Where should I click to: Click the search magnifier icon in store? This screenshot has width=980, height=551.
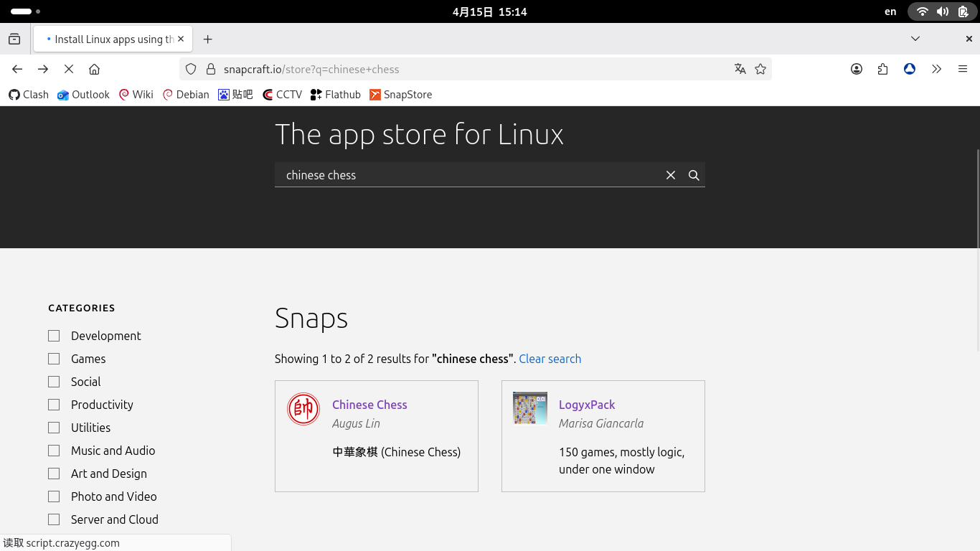(x=694, y=175)
